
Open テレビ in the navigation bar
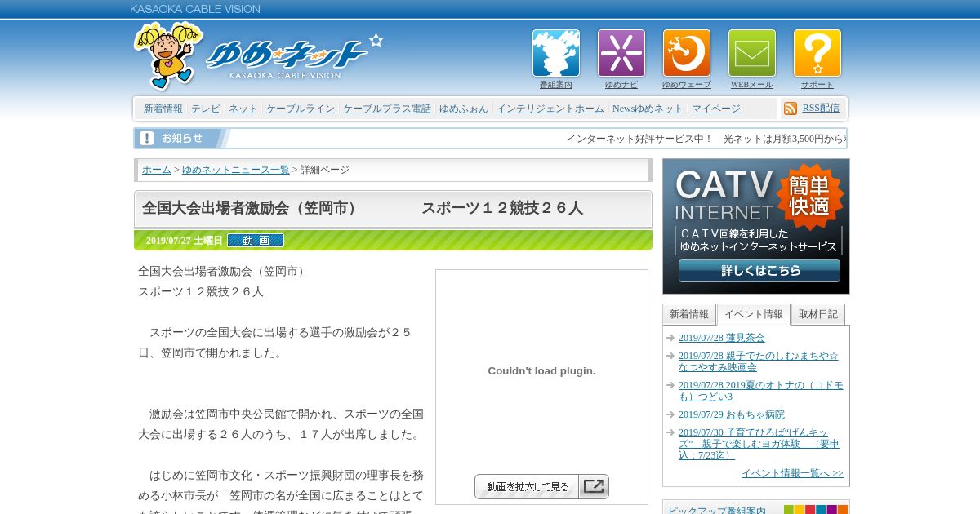click(x=206, y=109)
